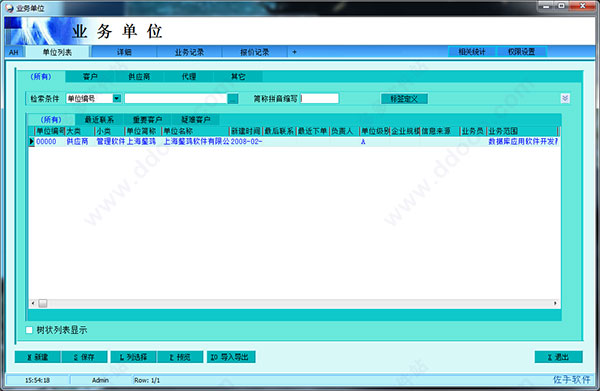Click the 管理软件 cell in the grid

click(x=110, y=142)
